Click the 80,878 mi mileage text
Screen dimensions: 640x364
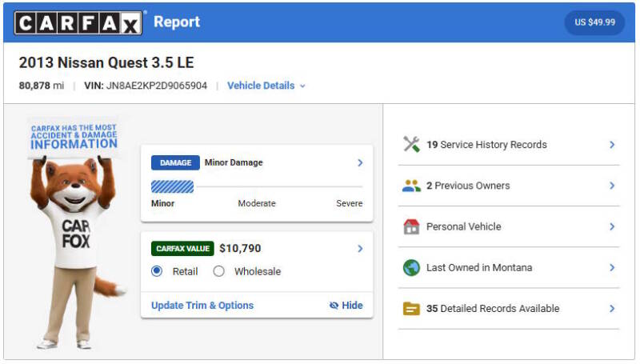[42, 86]
